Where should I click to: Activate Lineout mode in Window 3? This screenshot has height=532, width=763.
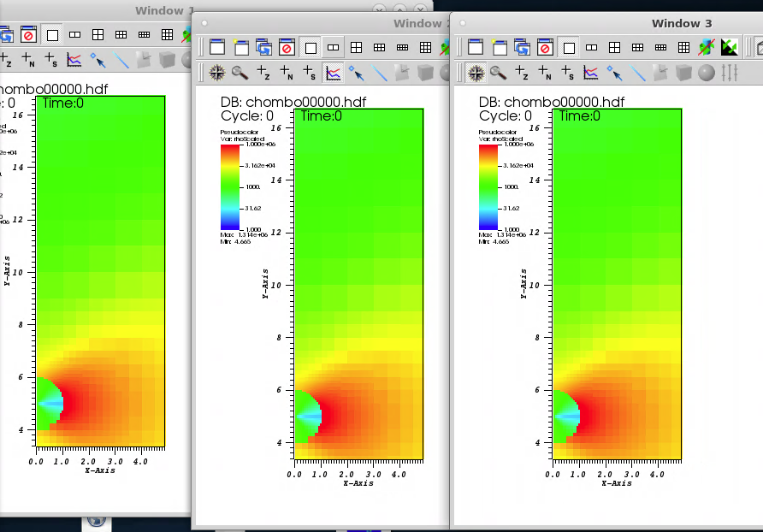(x=591, y=73)
